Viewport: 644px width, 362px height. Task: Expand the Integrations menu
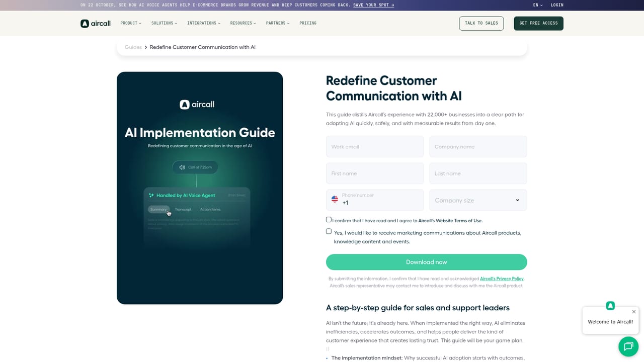pyautogui.click(x=203, y=23)
